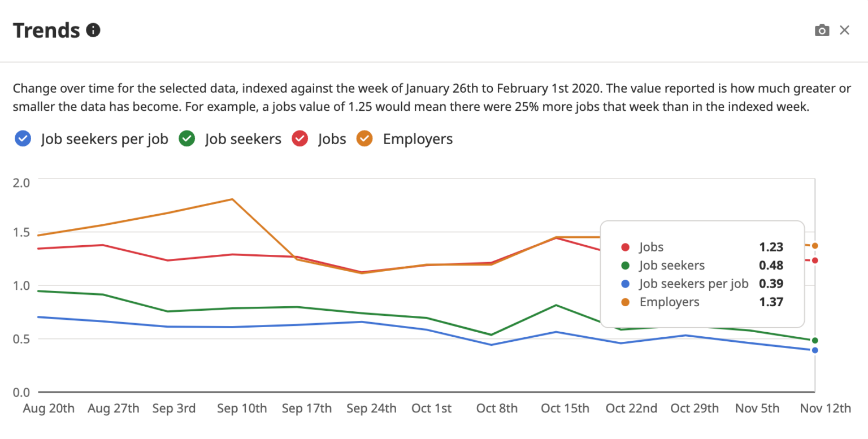The height and width of the screenshot is (439, 868).
Task: Select the Oct 15th peak on the red line
Action: [x=557, y=238]
